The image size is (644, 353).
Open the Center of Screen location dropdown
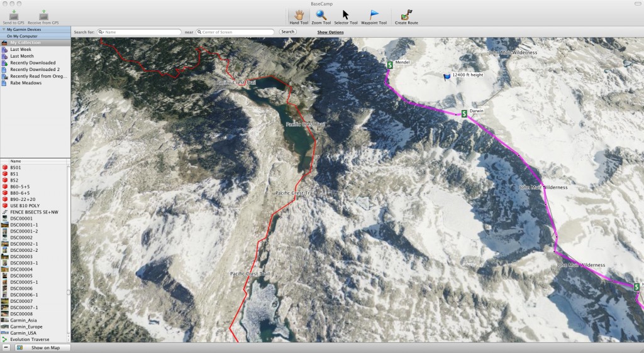[199, 31]
